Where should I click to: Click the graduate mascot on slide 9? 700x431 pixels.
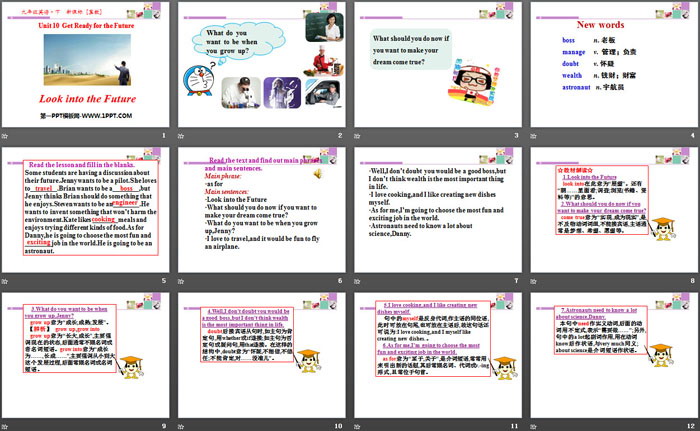click(x=130, y=367)
